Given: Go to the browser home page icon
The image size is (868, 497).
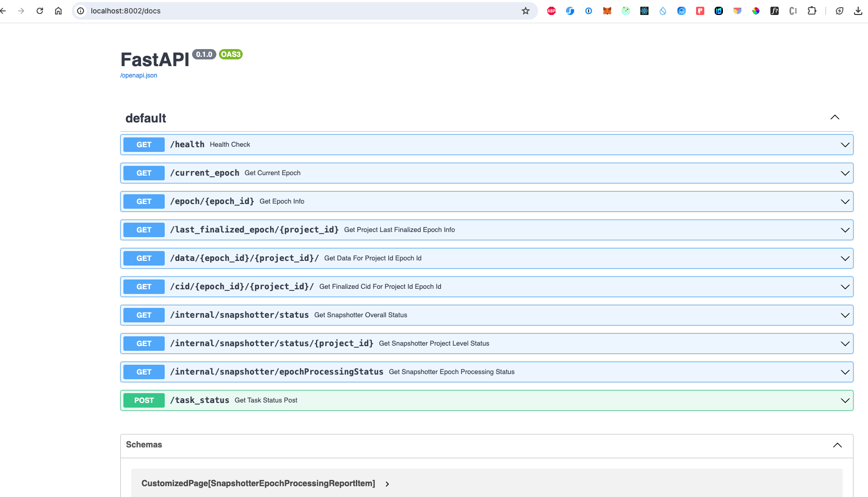Looking at the screenshot, I should [x=58, y=11].
